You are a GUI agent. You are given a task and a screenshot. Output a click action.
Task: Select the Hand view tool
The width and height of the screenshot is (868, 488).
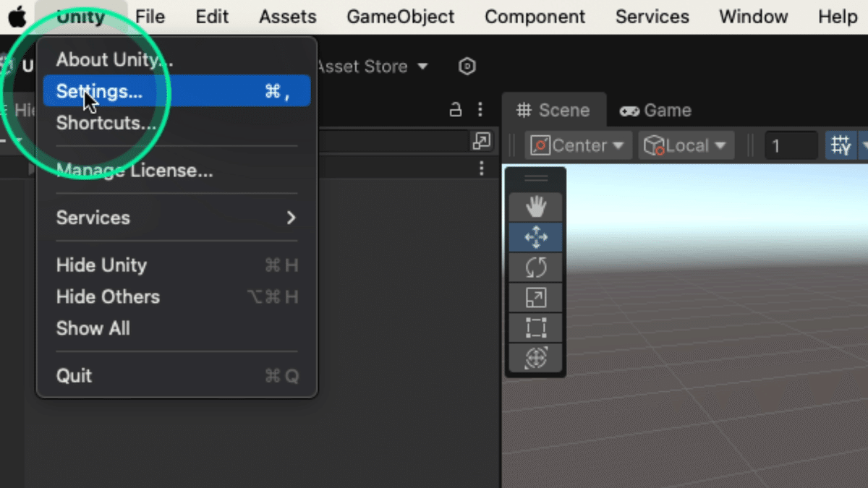(x=535, y=207)
